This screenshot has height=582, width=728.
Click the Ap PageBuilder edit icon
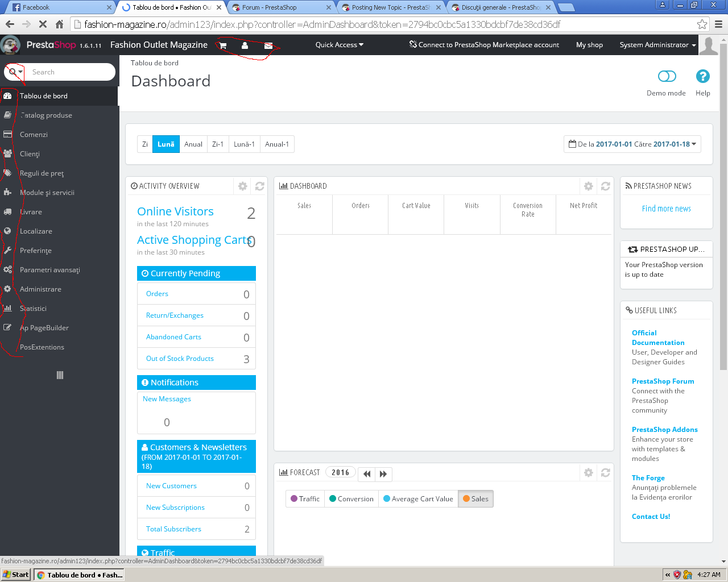(7, 327)
